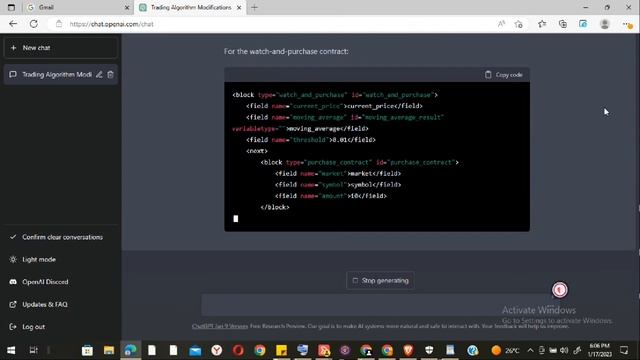This screenshot has height=360, width=640.
Task: Open weather widget showing 26°C
Action: pos(505,350)
